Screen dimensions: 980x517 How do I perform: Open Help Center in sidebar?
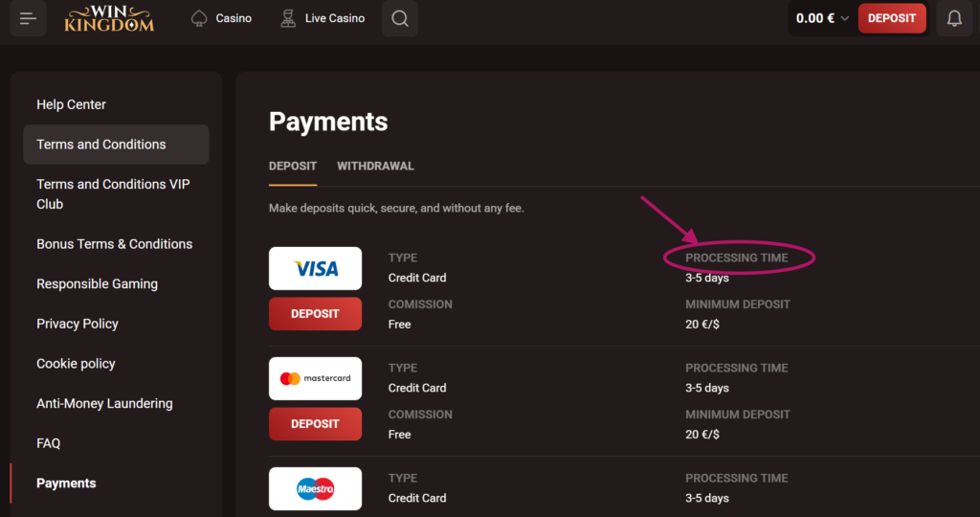pyautogui.click(x=71, y=104)
